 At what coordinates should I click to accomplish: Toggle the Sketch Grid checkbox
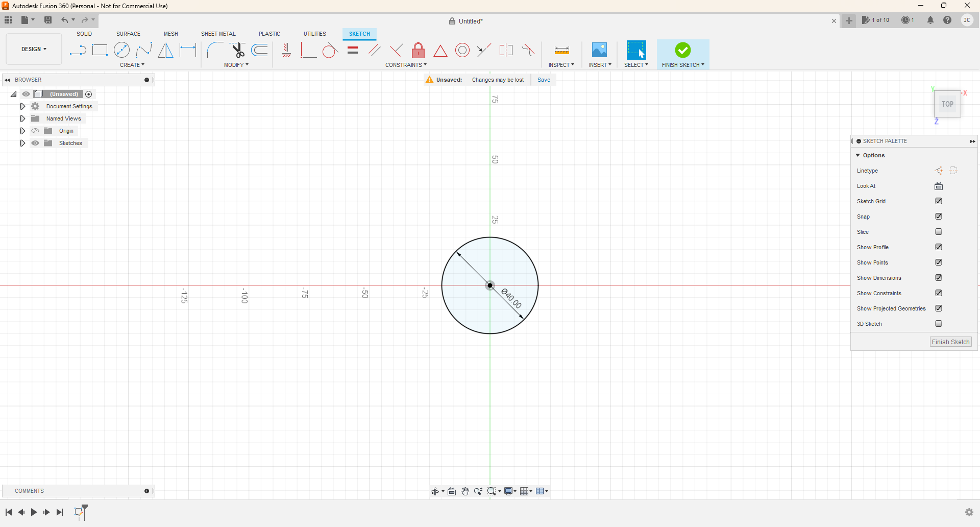click(939, 201)
